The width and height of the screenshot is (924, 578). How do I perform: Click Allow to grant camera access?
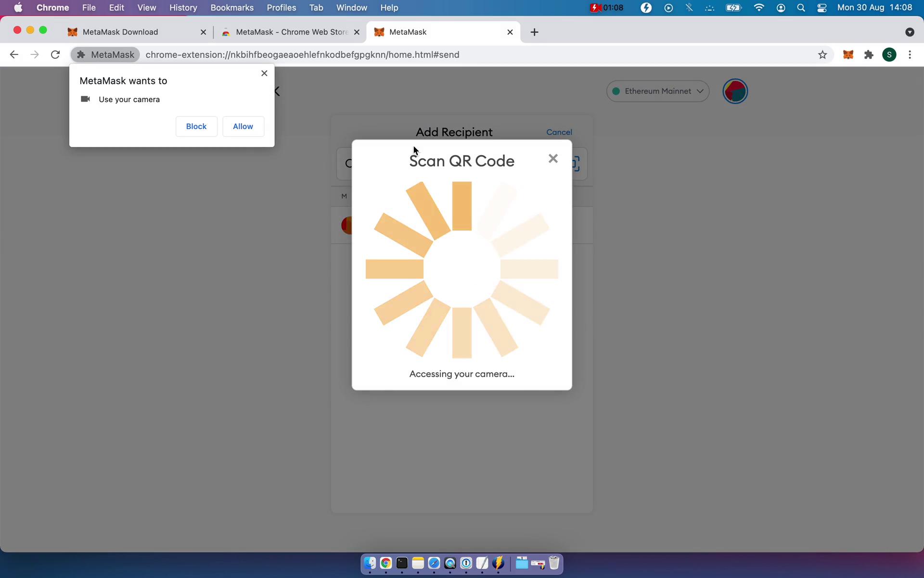click(242, 126)
